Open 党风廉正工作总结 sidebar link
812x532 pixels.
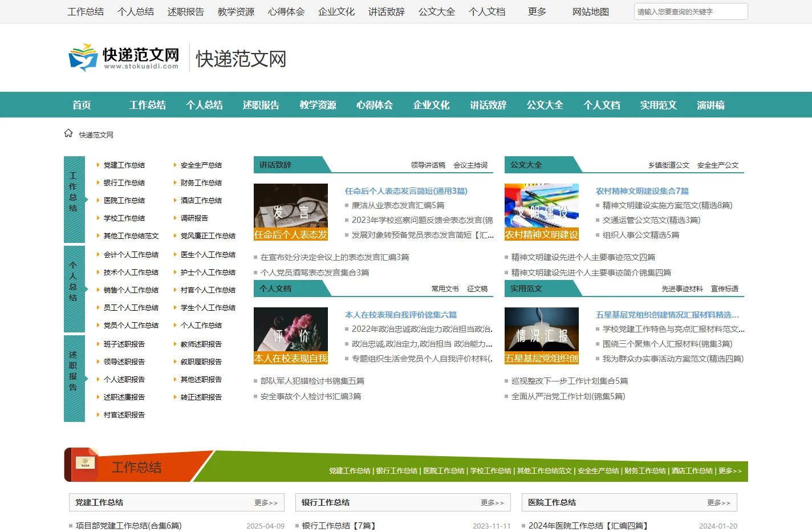coord(208,235)
